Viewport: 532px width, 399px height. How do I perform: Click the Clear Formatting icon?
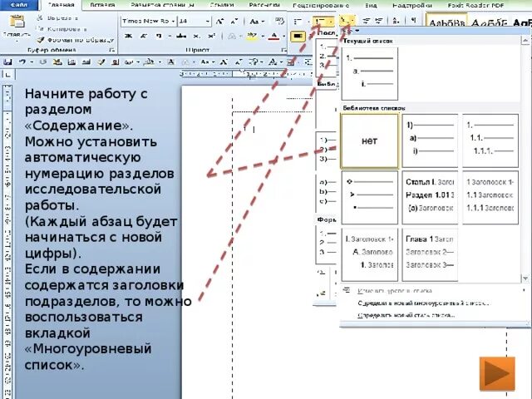coord(279,22)
